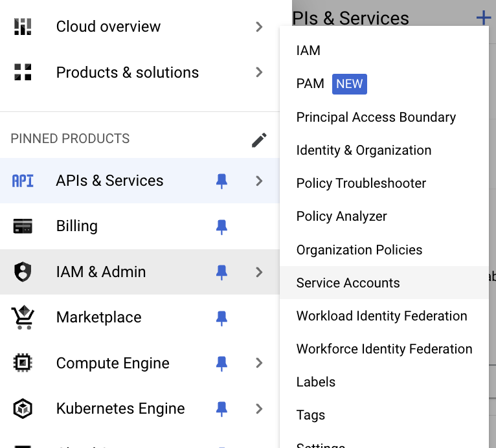The image size is (496, 448).
Task: Open Policy Analyzer
Action: [x=385, y=217]
